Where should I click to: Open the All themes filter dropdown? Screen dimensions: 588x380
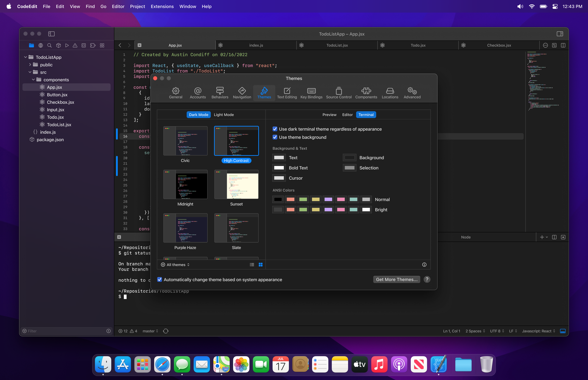175,264
